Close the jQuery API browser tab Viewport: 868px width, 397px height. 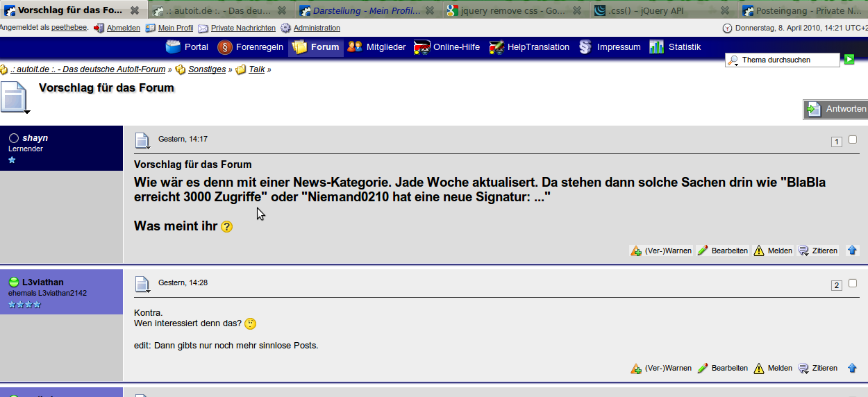(725, 10)
